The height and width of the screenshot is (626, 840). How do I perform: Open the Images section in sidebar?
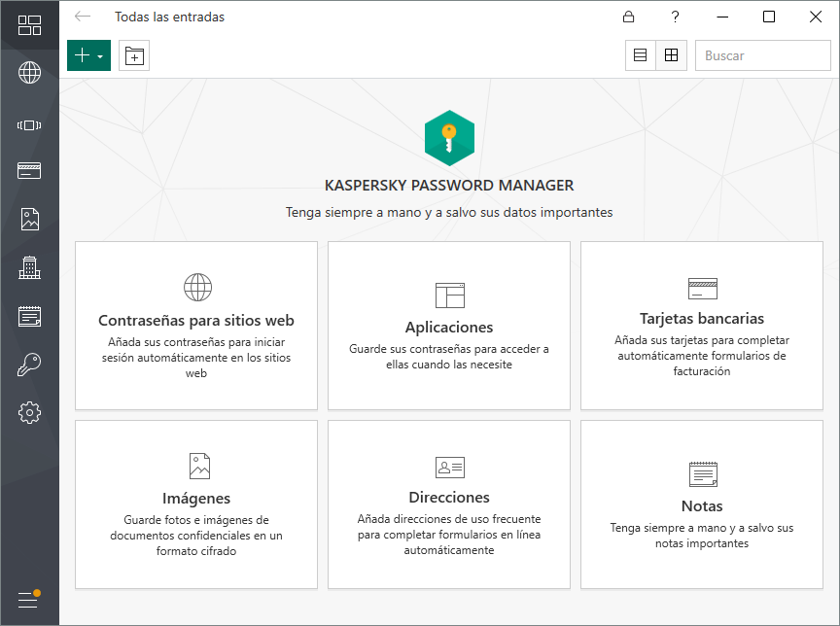(x=29, y=219)
